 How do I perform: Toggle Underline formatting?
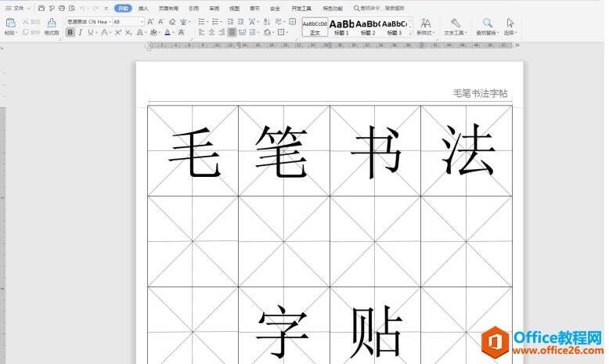91,33
